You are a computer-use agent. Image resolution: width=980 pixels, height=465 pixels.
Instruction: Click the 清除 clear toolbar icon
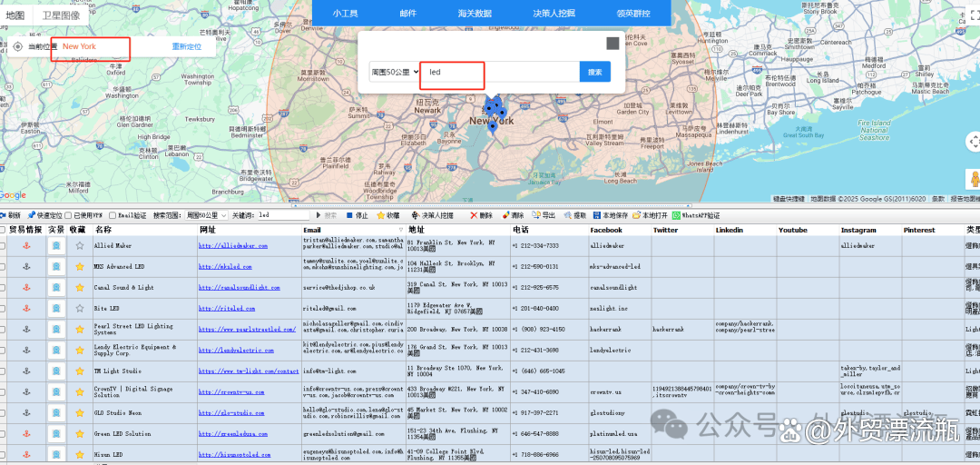[x=505, y=215]
